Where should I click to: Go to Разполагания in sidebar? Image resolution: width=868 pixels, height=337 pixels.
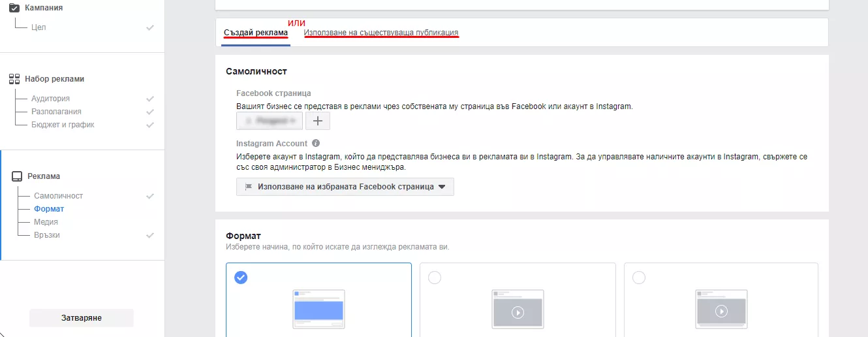tap(55, 112)
